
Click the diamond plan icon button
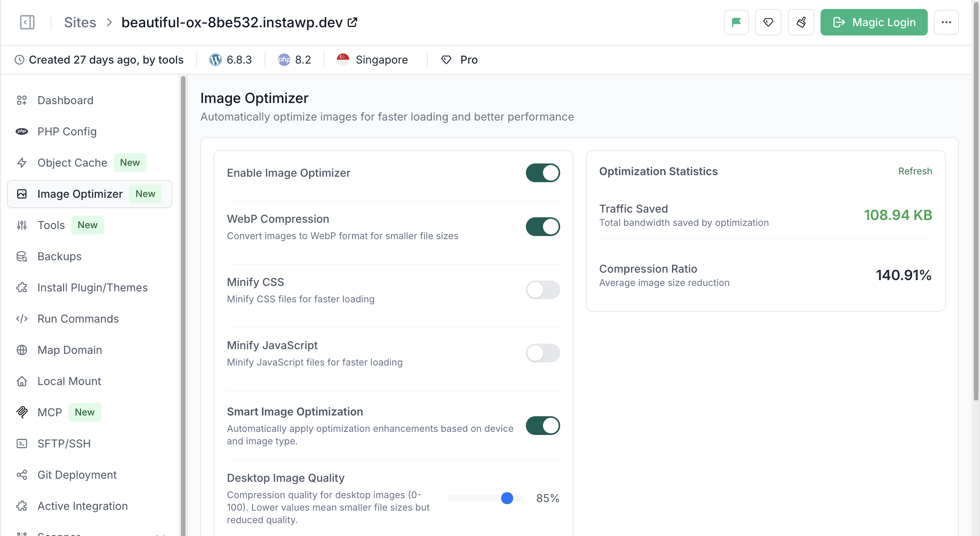coord(768,22)
